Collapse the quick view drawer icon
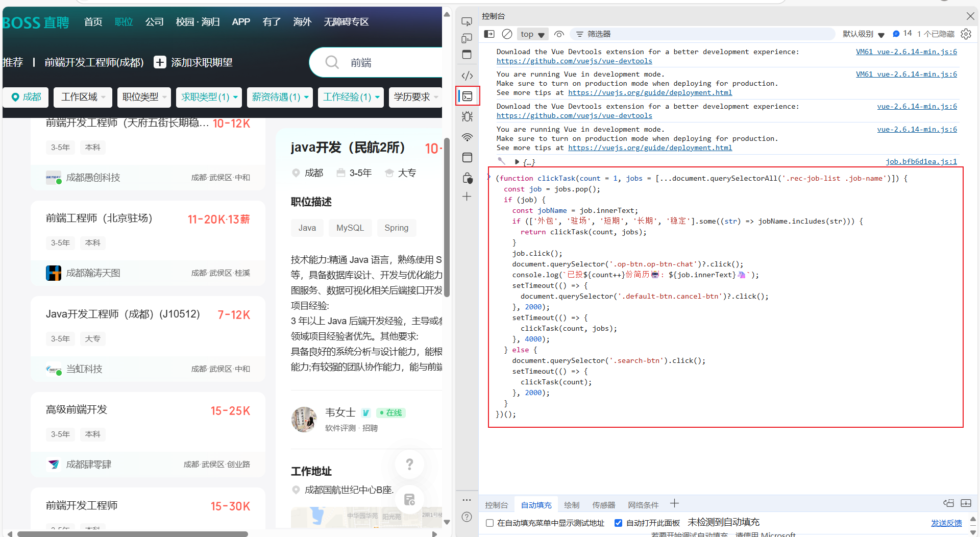 click(x=966, y=503)
